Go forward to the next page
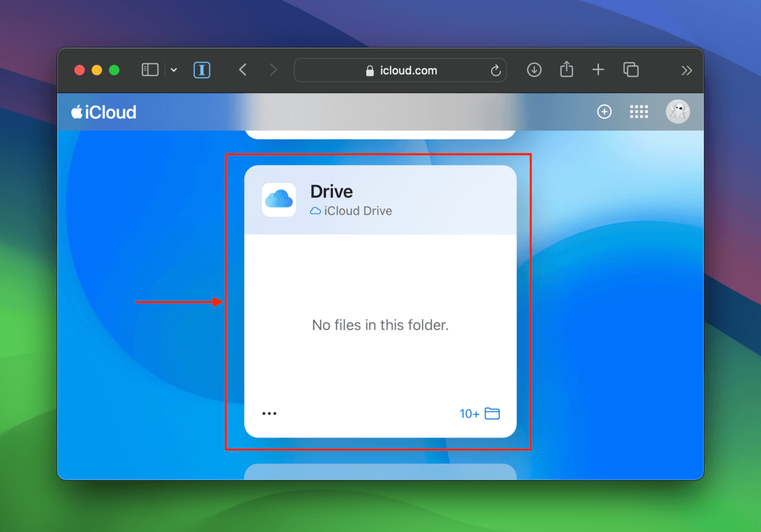This screenshot has width=761, height=532. (273, 70)
